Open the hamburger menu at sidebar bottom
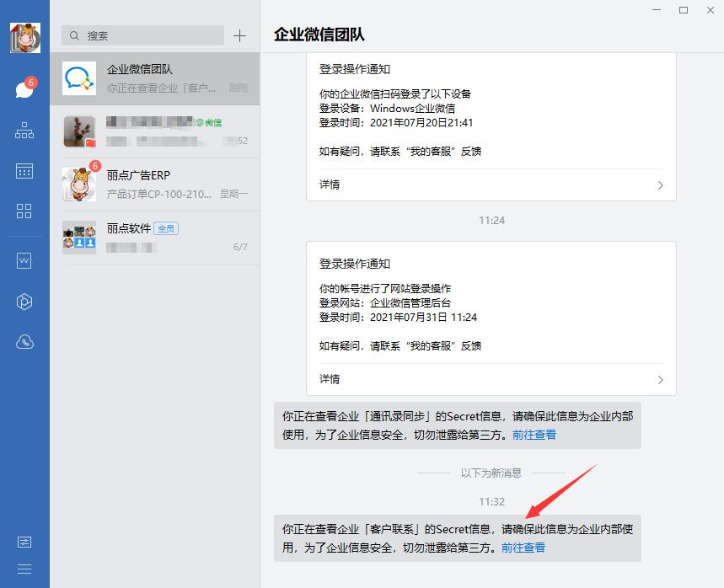The width and height of the screenshot is (724, 588). [x=24, y=569]
